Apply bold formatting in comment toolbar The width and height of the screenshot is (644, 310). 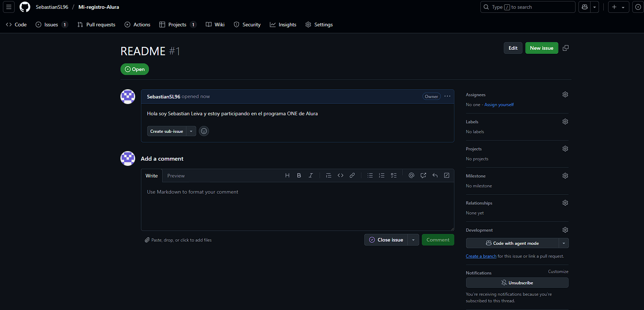299,175
